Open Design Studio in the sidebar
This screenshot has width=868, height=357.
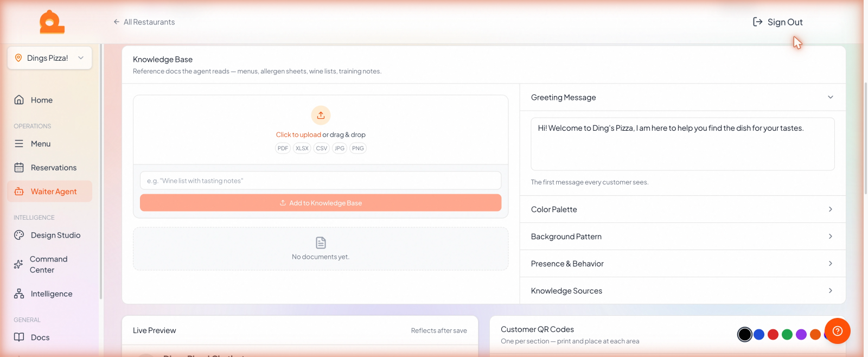tap(49, 235)
